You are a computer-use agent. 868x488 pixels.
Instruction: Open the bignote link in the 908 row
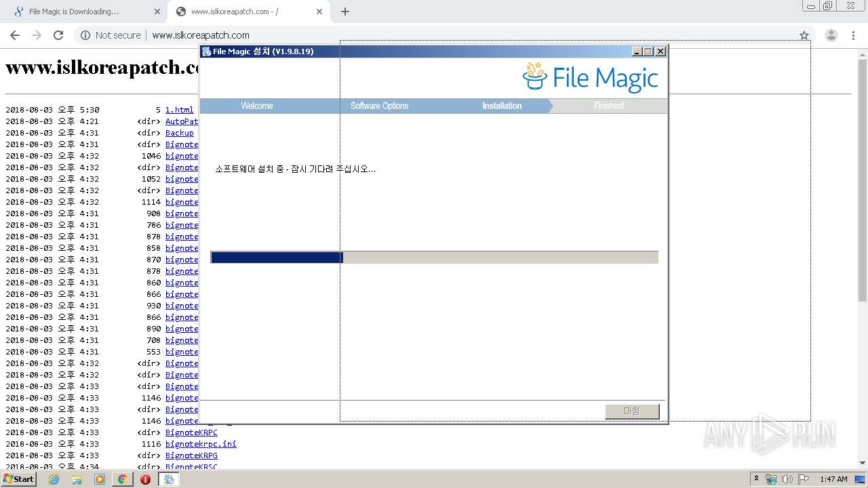pyautogui.click(x=182, y=213)
